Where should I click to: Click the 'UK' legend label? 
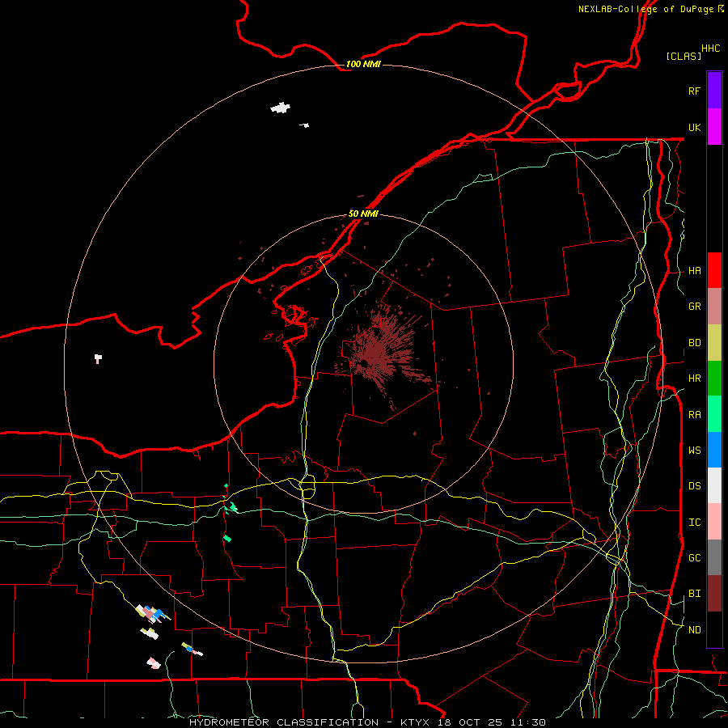click(x=694, y=127)
